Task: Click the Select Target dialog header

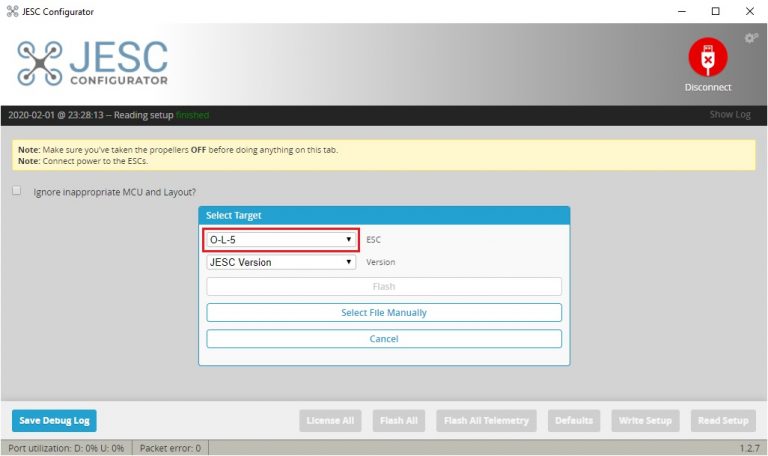Action: tap(384, 216)
